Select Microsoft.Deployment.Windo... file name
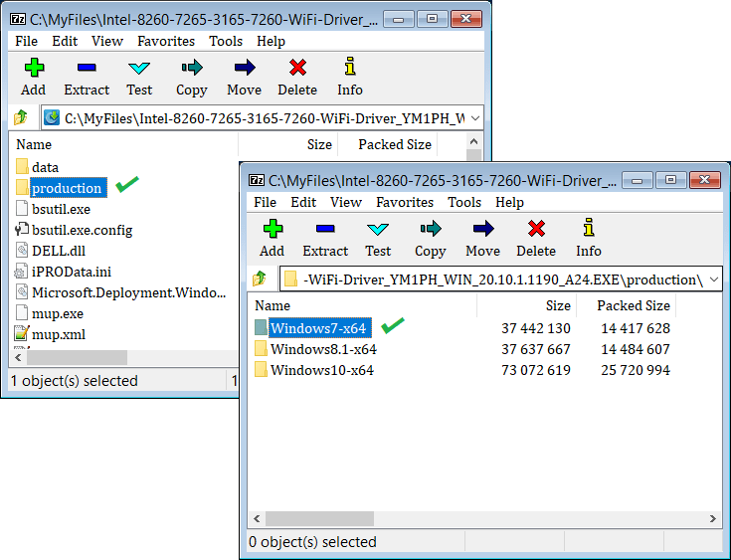The width and height of the screenshot is (731, 560). (x=128, y=292)
